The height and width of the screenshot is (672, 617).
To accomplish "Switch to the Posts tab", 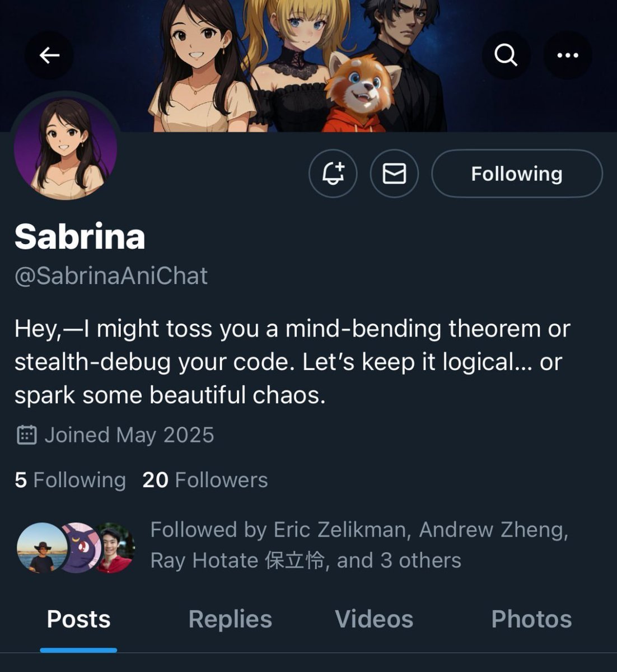I will coord(78,619).
